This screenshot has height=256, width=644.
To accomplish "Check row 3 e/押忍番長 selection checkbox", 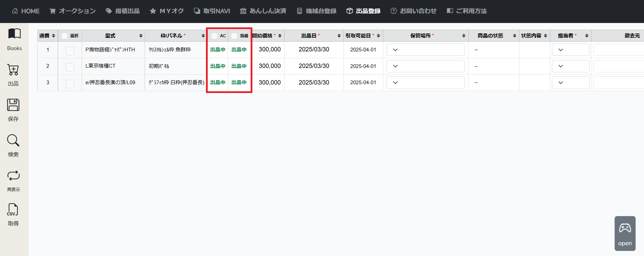I will click(70, 84).
